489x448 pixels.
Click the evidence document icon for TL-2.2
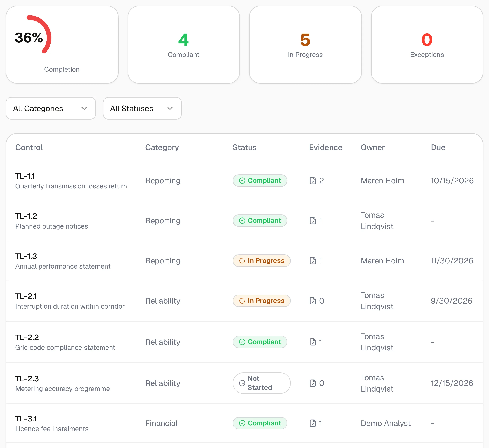313,342
